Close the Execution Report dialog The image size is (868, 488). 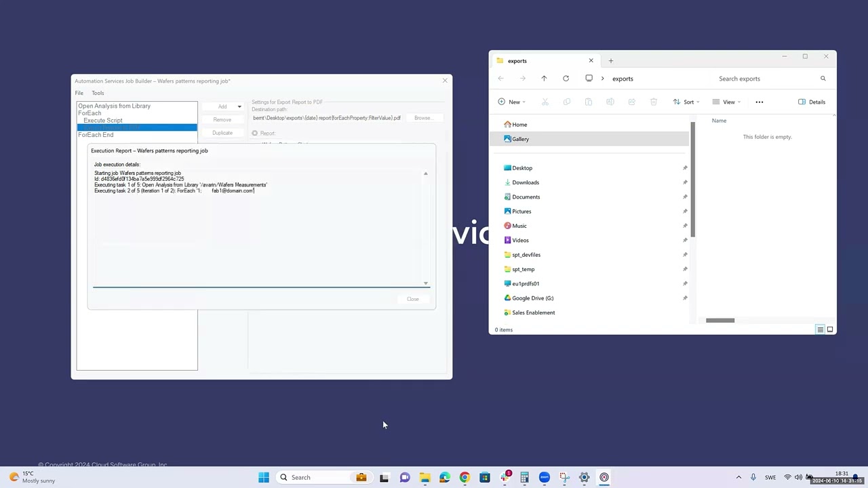click(412, 299)
